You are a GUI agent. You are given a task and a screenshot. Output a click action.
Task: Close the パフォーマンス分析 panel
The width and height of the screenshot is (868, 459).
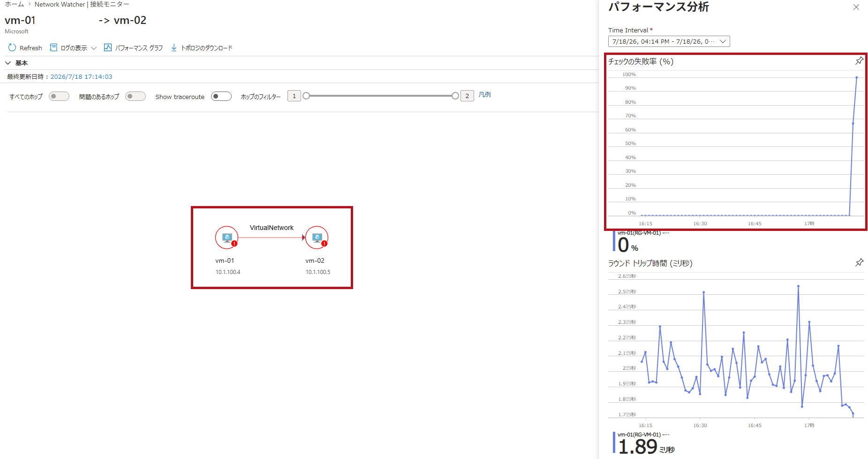pos(856,7)
